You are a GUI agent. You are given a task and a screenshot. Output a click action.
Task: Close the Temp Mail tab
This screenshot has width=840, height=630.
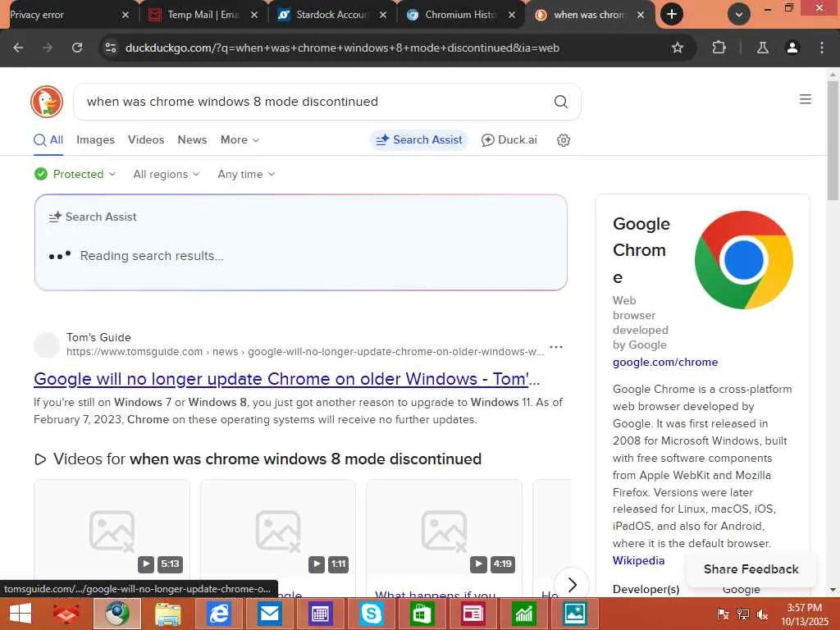[x=254, y=15]
